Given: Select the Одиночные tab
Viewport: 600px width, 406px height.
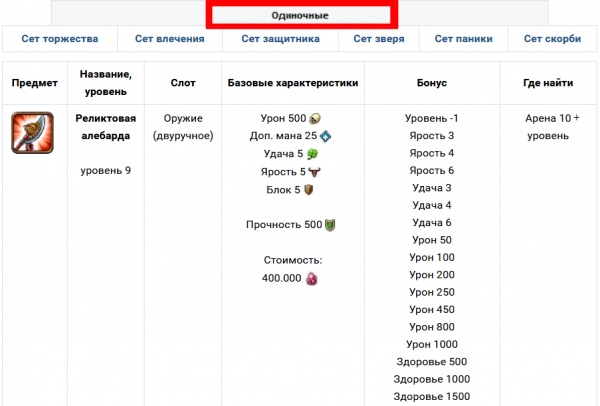Looking at the screenshot, I should click(x=300, y=15).
